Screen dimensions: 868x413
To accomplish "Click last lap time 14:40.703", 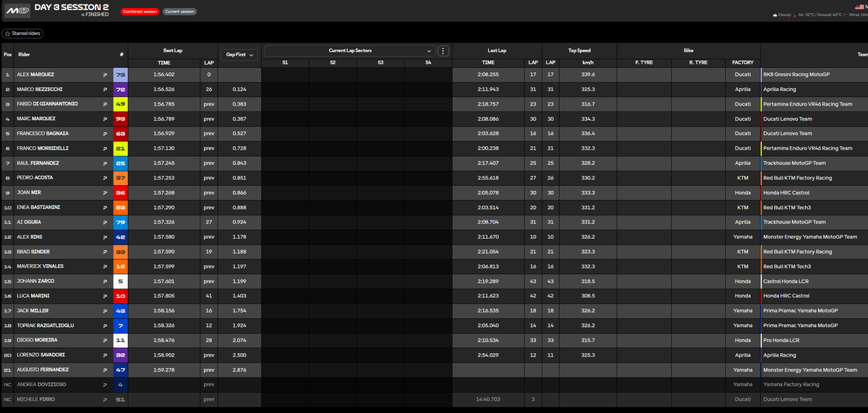I will pos(487,399).
